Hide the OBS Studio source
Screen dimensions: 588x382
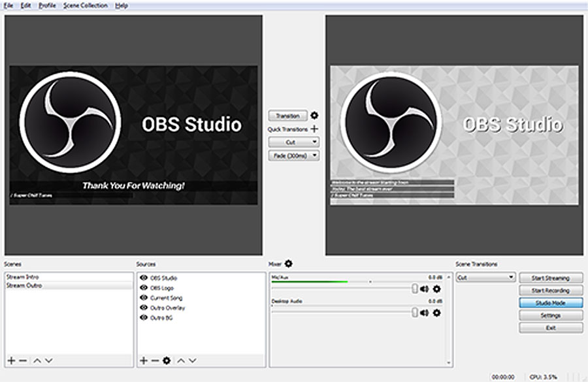144,278
